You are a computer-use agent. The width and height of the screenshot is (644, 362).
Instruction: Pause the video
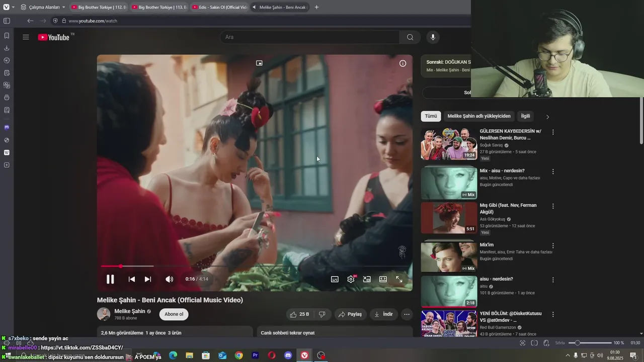pyautogui.click(x=110, y=279)
